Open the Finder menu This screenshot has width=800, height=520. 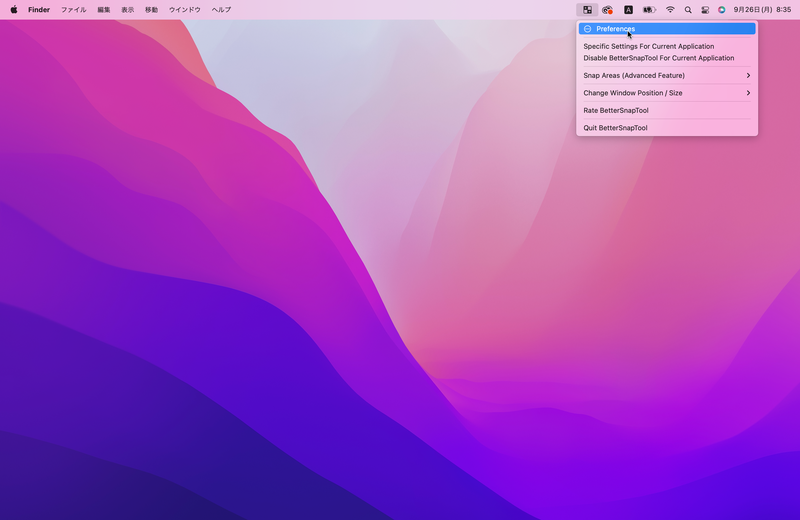tap(39, 10)
